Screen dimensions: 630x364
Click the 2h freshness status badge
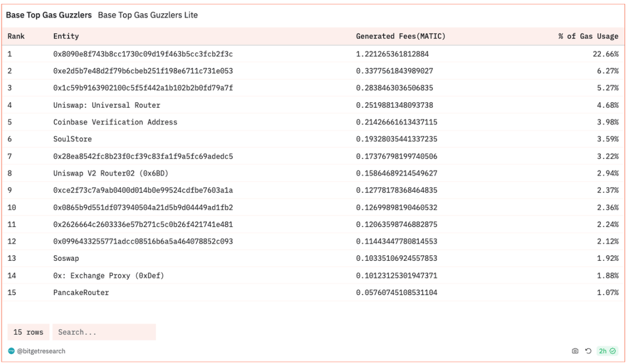606,351
